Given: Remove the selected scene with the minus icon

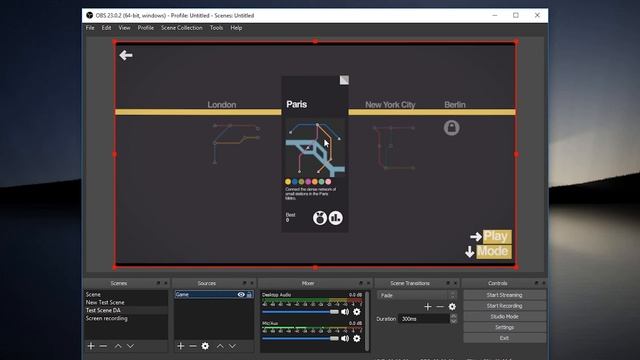Looking at the screenshot, I should (x=103, y=346).
